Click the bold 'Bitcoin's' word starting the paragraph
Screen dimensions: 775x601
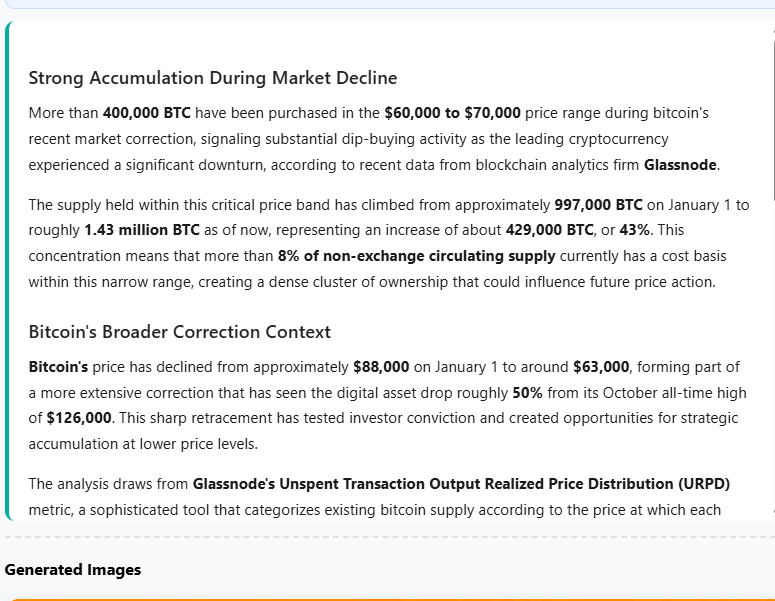pyautogui.click(x=58, y=367)
